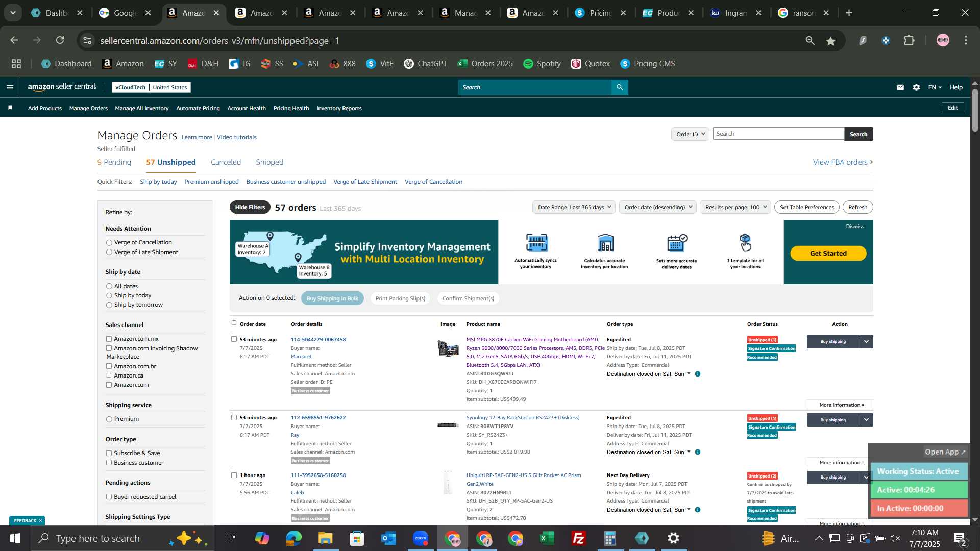Expand More information on Margaret's order
The width and height of the screenshot is (980, 551).
841,405
